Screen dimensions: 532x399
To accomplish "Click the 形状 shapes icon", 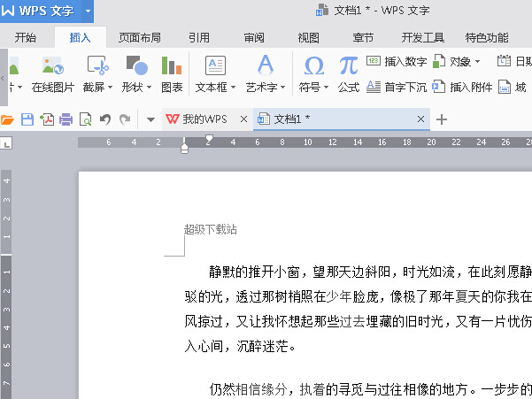I will pyautogui.click(x=136, y=65).
